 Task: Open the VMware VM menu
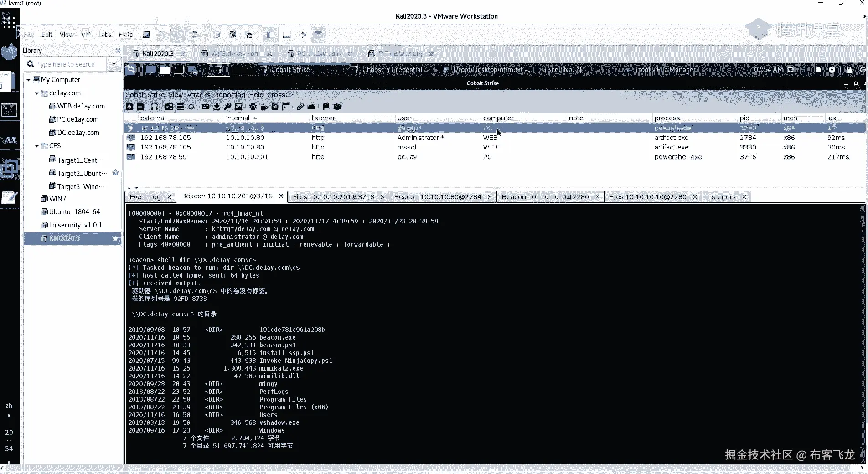[x=86, y=35]
